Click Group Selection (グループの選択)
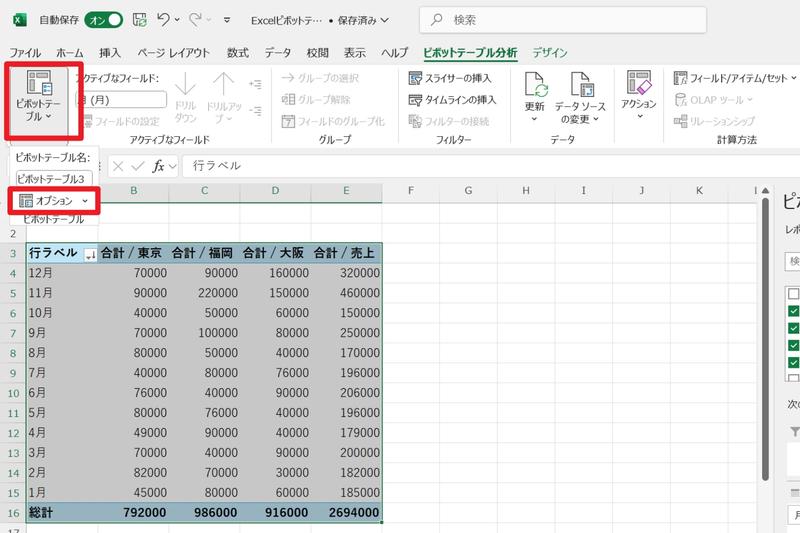Viewport: 800px width, 533px height. (320, 78)
